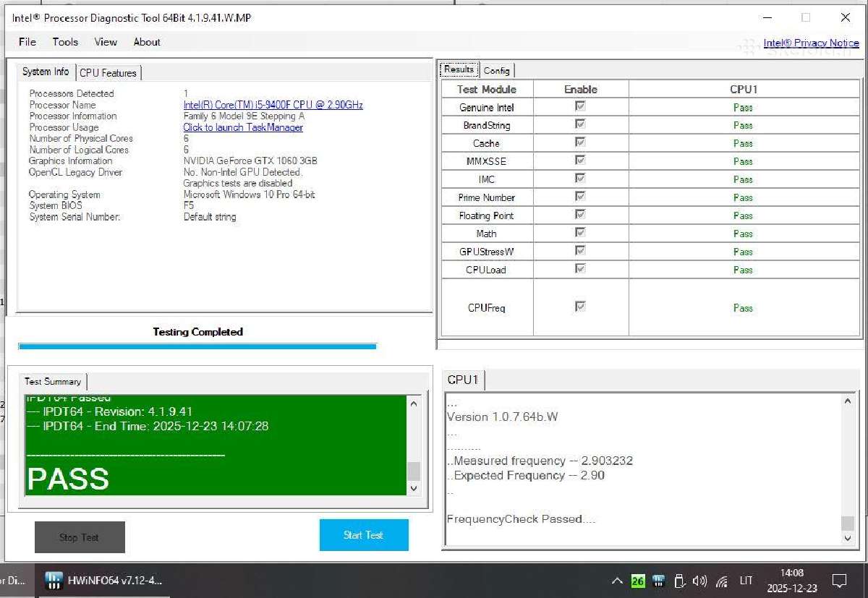Select the Results tab
868x598 pixels.
point(459,69)
